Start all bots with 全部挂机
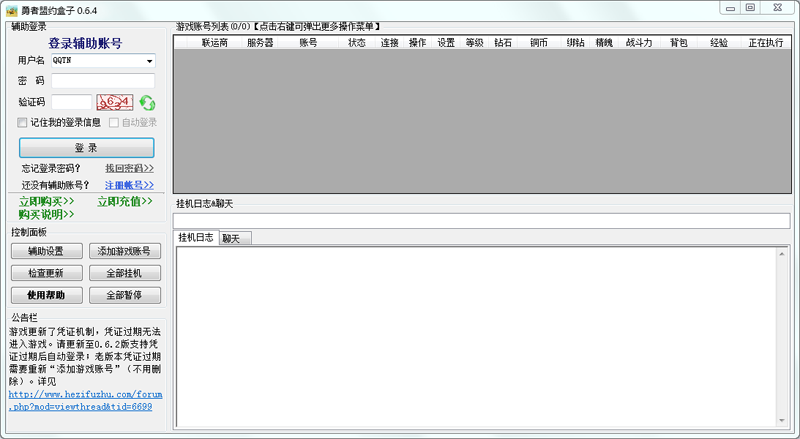The image size is (800, 439). coord(125,273)
